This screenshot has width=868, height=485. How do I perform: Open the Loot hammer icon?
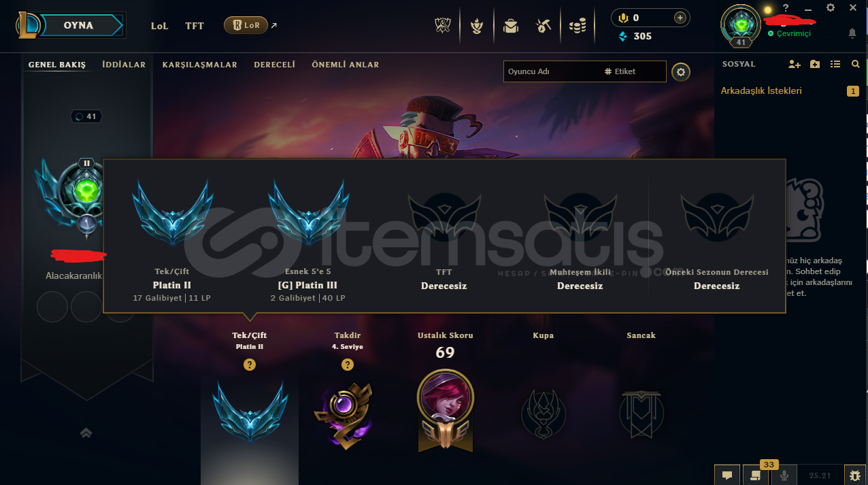[x=543, y=26]
